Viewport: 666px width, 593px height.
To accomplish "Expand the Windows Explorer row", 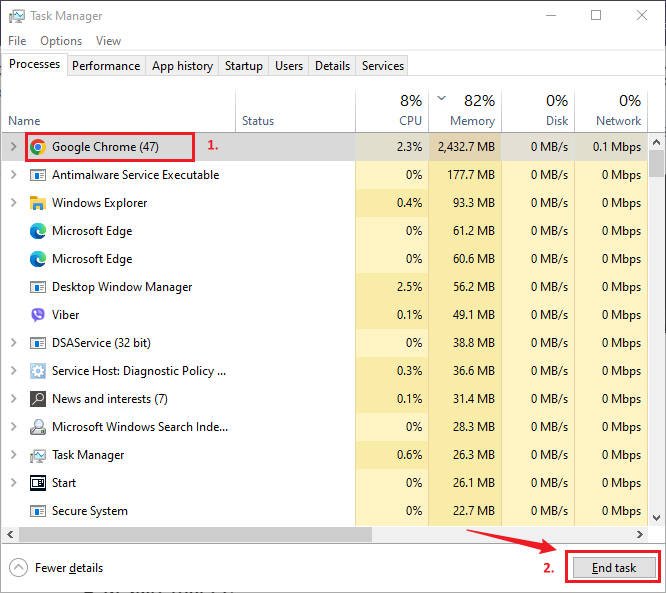I will [x=14, y=203].
